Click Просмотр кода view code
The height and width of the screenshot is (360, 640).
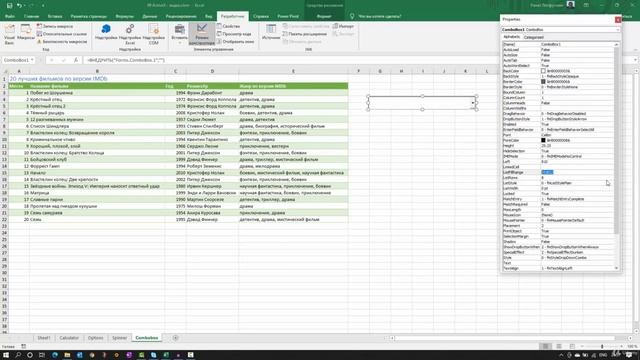coord(234,34)
